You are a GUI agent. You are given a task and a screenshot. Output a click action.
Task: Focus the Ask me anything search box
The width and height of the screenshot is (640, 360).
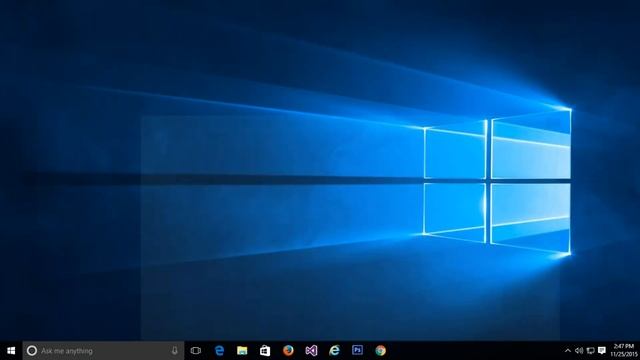[103, 351]
